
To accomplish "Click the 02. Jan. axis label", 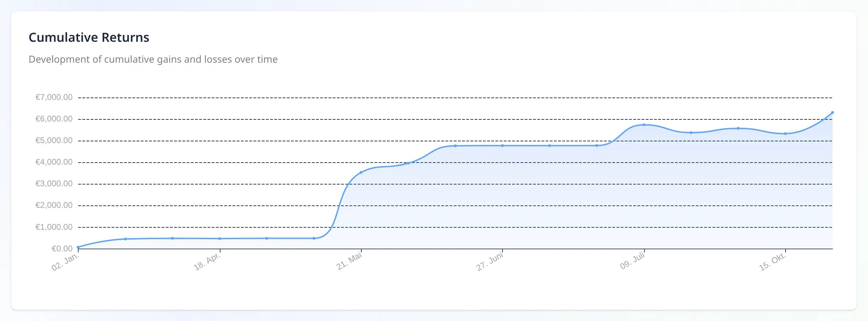I will point(65,262).
